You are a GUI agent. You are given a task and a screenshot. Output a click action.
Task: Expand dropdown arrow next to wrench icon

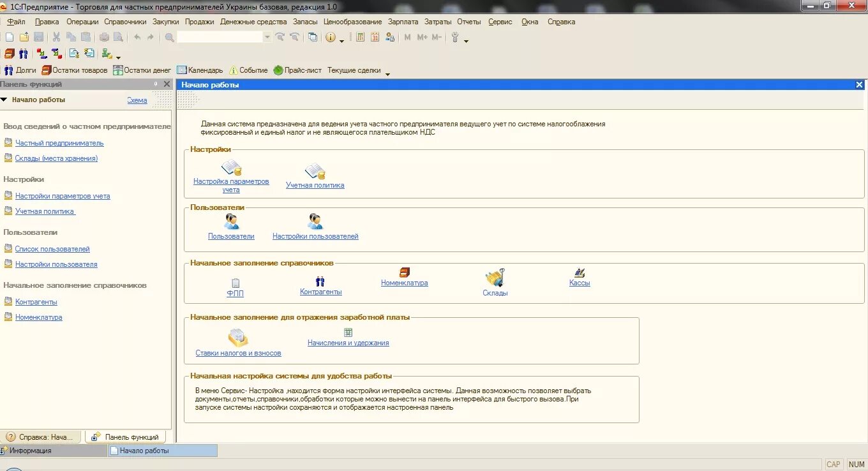466,41
